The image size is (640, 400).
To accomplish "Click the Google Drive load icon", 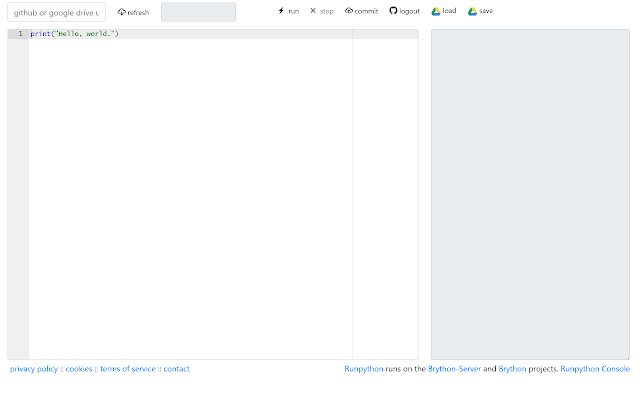I will [x=436, y=11].
